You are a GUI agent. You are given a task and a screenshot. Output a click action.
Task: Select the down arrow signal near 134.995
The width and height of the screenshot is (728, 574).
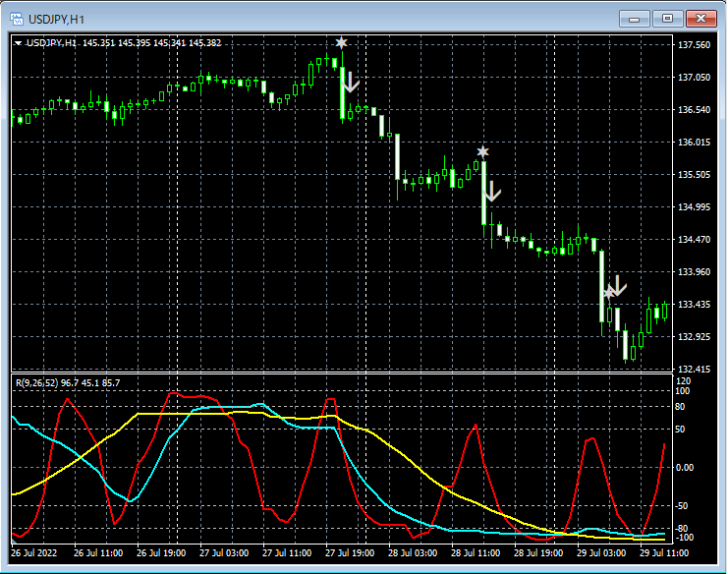[x=492, y=191]
